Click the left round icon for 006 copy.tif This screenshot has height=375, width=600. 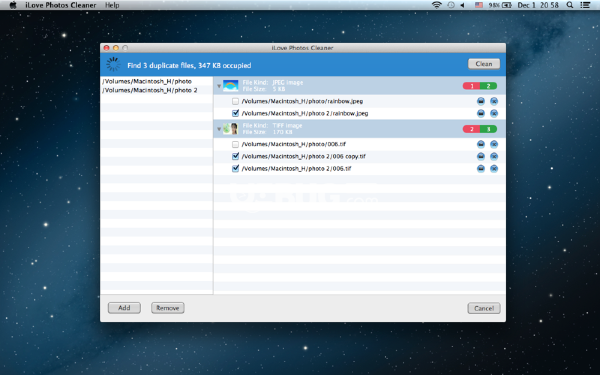(481, 157)
